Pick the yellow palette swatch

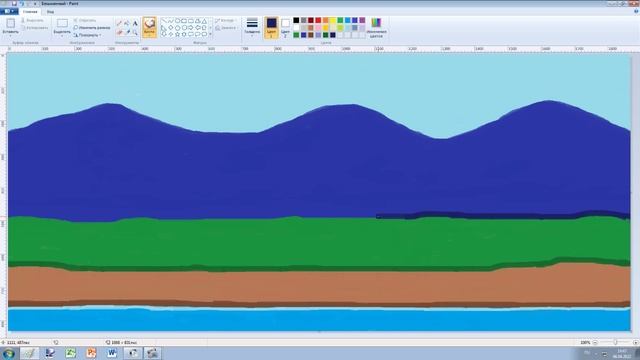(x=333, y=20)
